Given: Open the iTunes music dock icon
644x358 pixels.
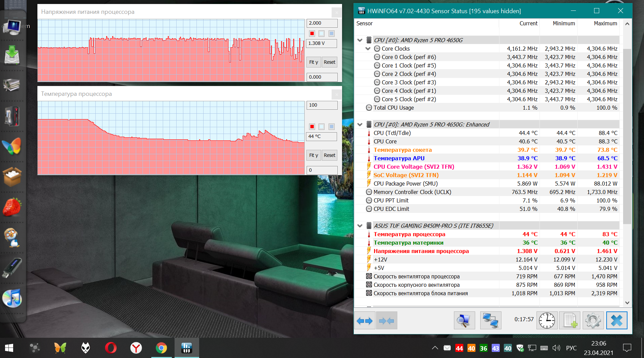Looking at the screenshot, I should click(12, 298).
